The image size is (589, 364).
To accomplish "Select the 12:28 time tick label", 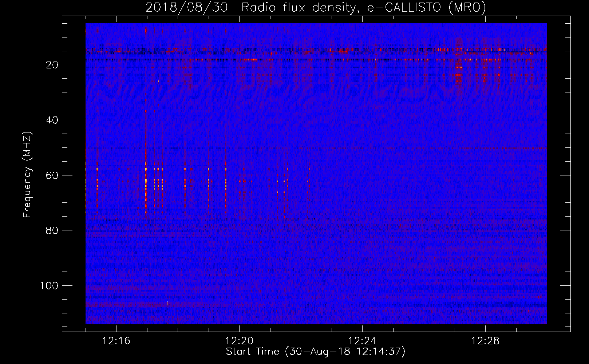I will pos(485,341).
